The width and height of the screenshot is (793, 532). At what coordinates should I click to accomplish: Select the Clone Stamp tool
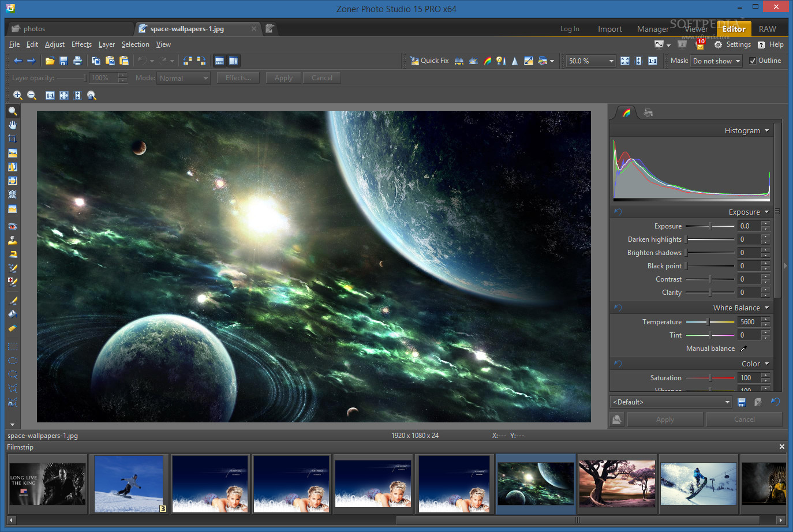point(12,241)
